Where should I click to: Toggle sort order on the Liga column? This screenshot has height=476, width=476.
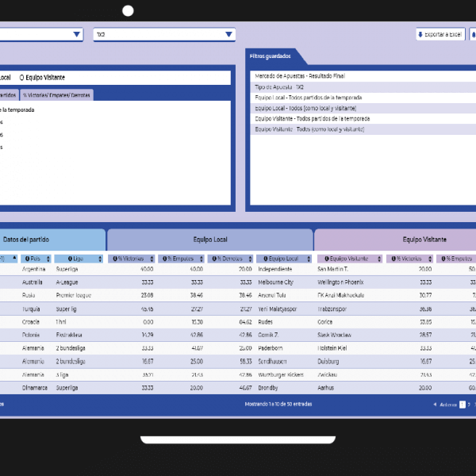click(x=100, y=259)
